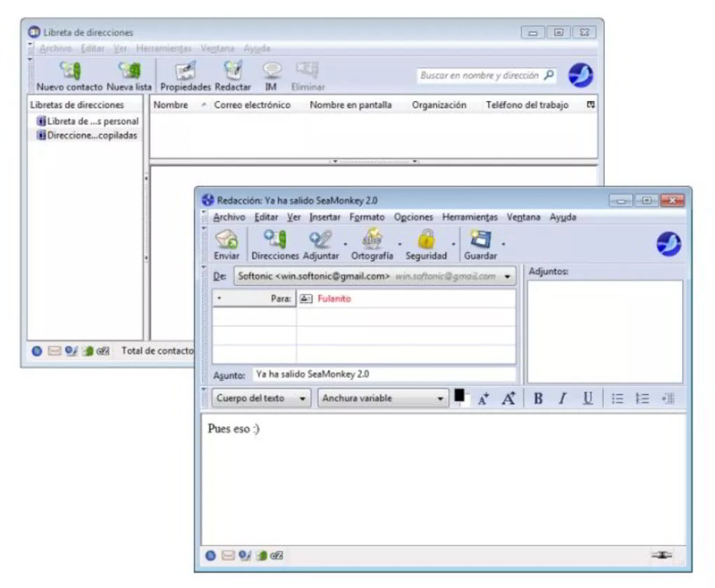Run the Ortografía spell check
Viewport: 715px width, 588px height.
click(372, 239)
